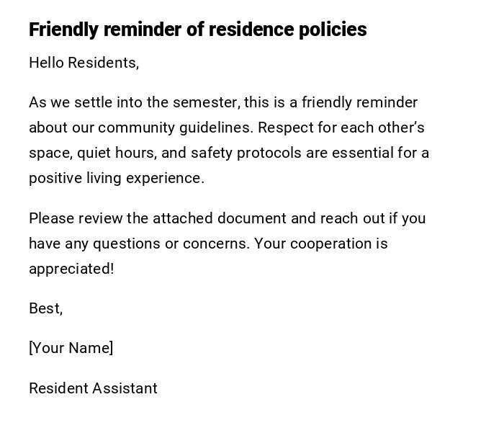Click the words 'community guidelines'
Screen dimensions: 504x433
[175, 128]
